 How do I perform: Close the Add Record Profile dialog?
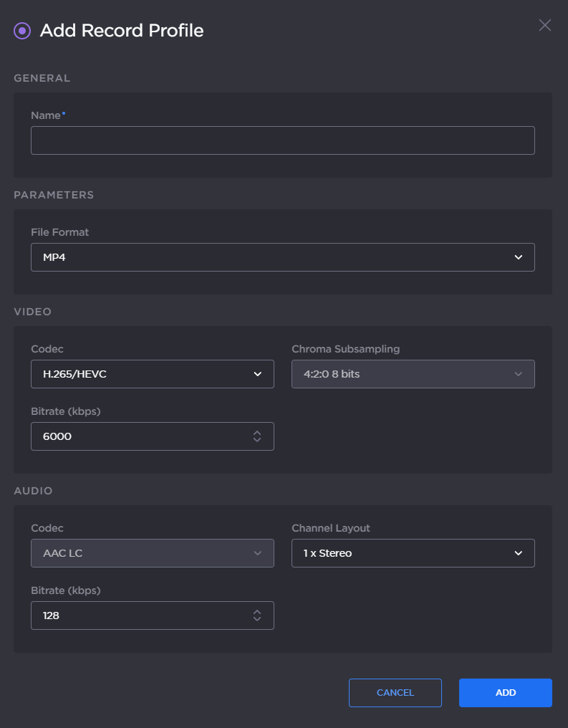click(544, 25)
